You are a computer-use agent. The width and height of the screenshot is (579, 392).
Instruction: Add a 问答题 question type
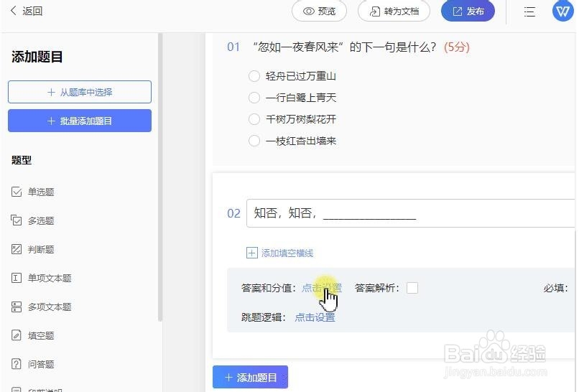[x=33, y=364]
